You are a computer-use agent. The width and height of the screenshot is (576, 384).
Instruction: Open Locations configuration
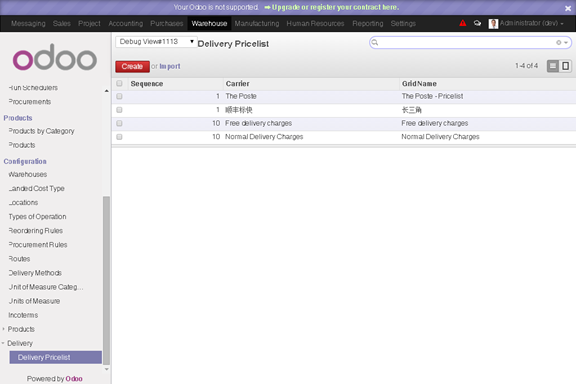[x=23, y=202]
